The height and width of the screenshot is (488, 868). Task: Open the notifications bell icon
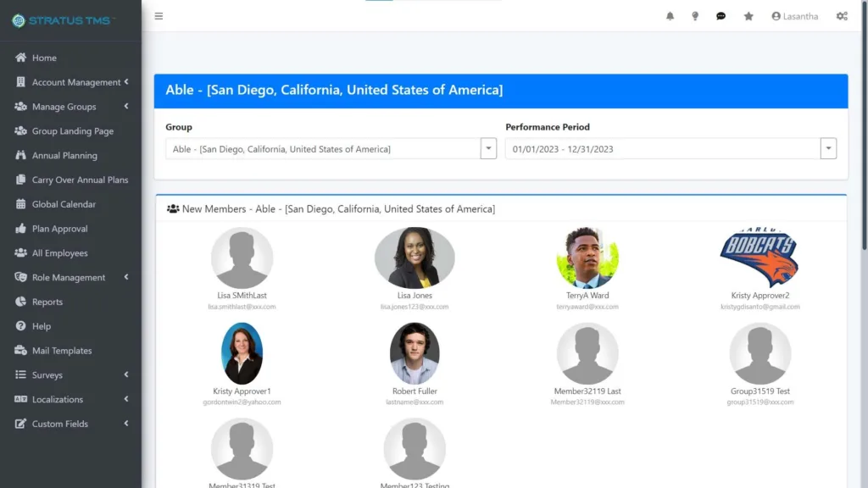670,16
